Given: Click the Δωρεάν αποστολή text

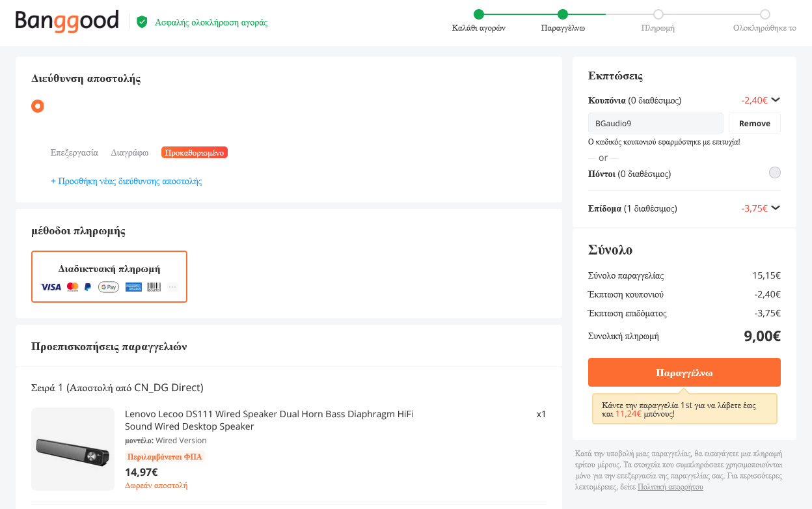Looking at the screenshot, I should click(156, 486).
